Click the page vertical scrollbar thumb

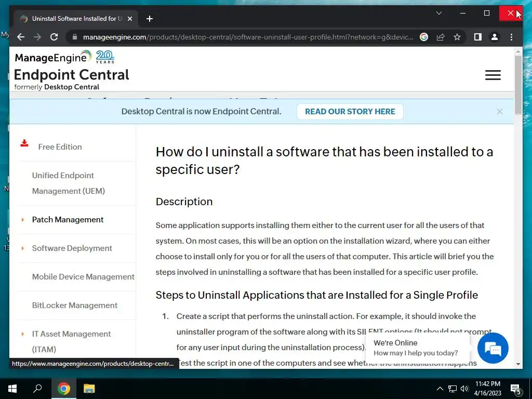coord(518,85)
